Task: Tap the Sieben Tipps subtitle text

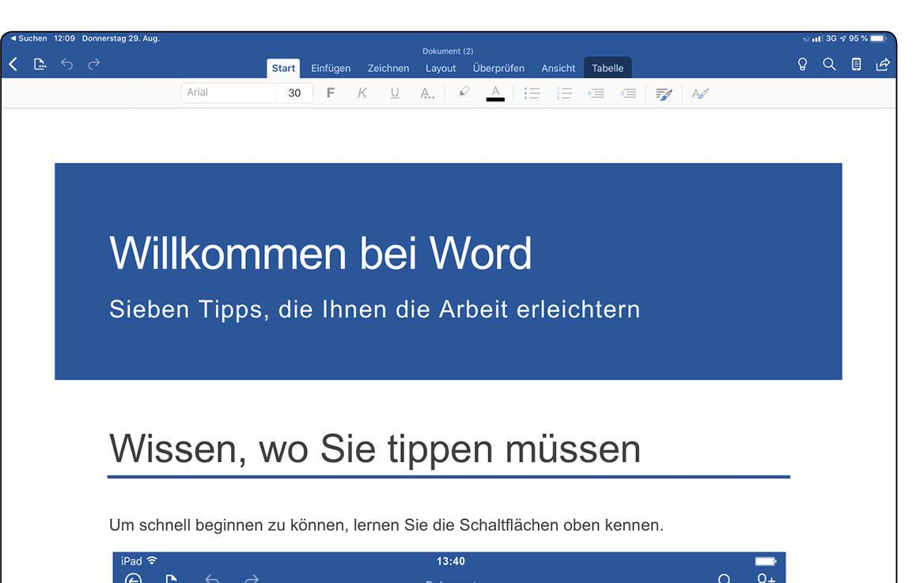Action: point(375,309)
